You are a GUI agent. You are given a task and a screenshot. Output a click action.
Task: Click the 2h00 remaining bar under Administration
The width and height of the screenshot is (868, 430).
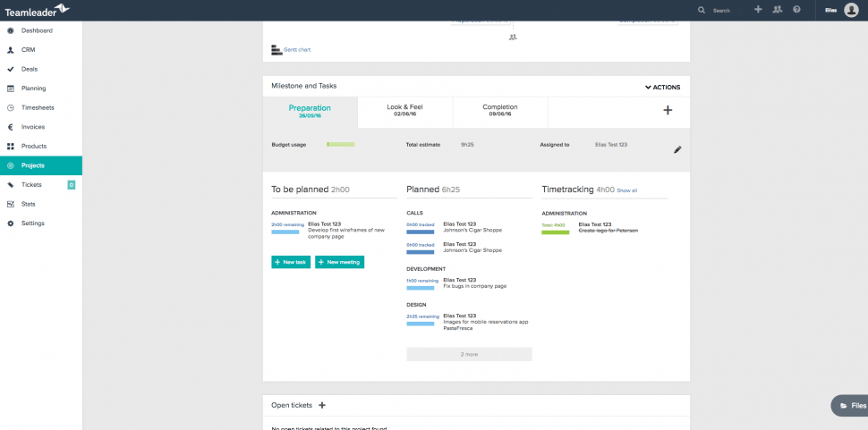[x=285, y=232]
